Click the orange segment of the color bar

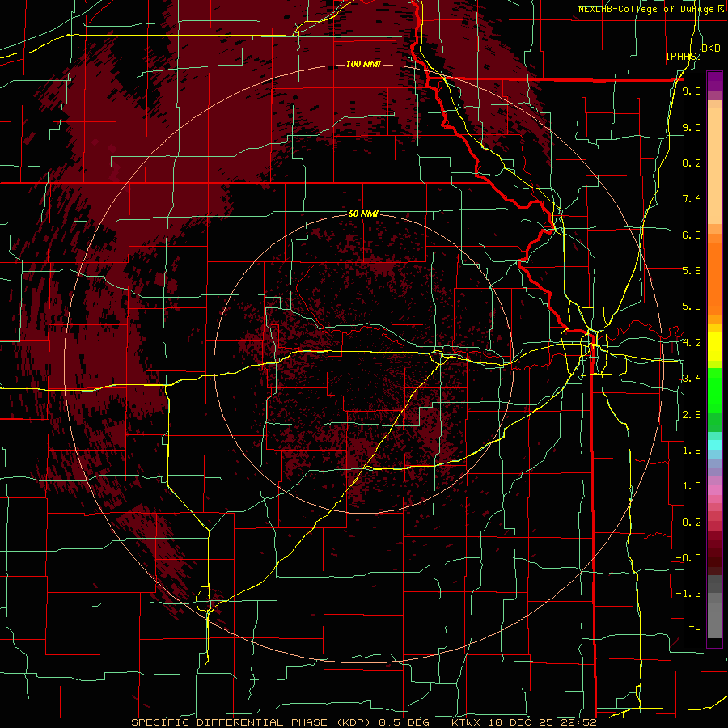point(714,278)
